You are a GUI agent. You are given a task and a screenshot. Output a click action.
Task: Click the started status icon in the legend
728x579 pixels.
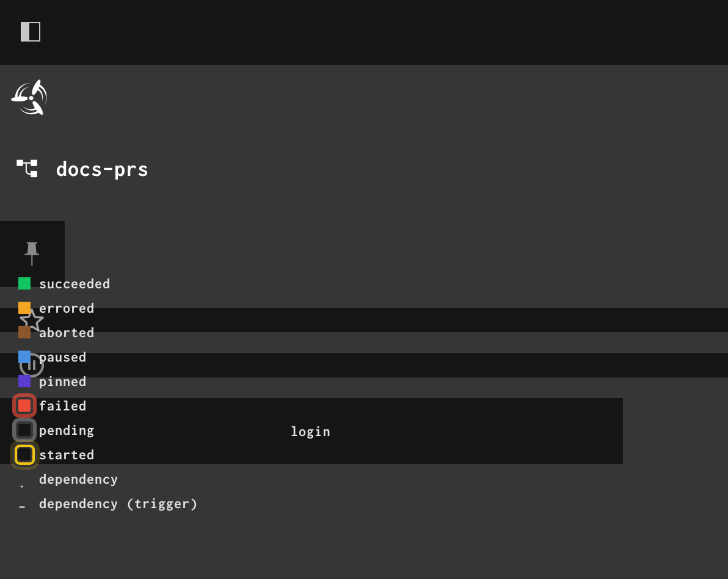pos(24,454)
